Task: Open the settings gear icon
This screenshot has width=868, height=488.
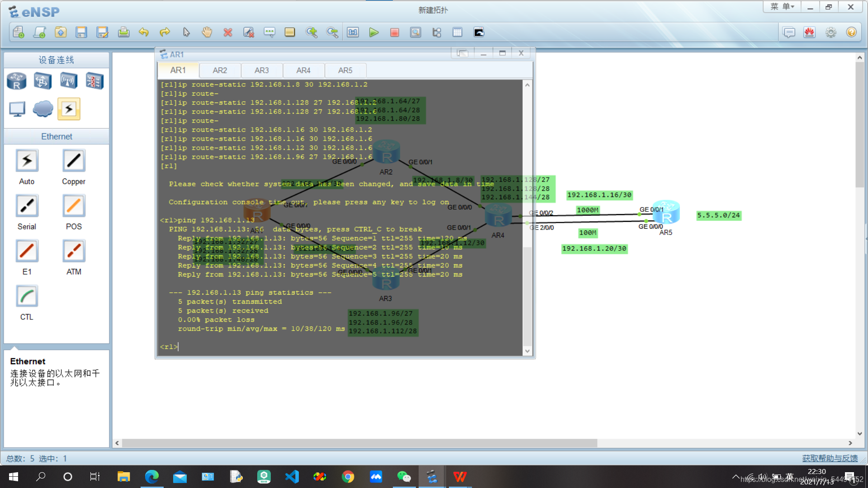Action: 831,32
